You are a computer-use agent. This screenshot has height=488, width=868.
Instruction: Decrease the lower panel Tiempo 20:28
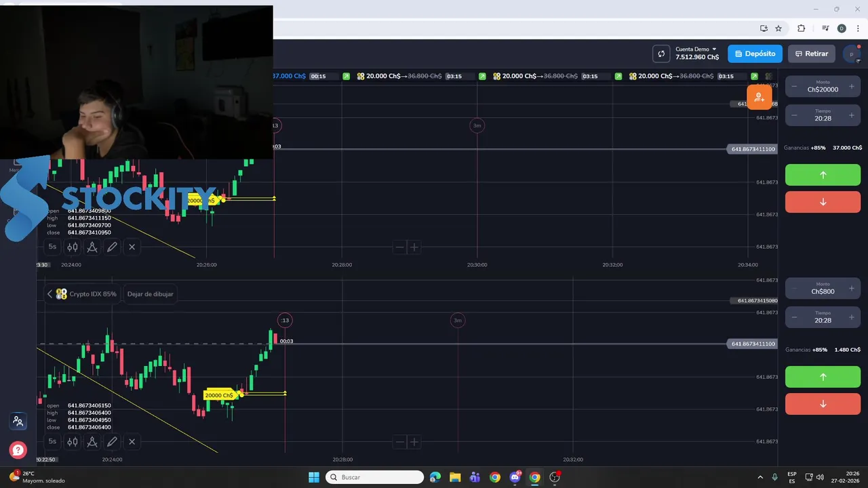click(794, 317)
